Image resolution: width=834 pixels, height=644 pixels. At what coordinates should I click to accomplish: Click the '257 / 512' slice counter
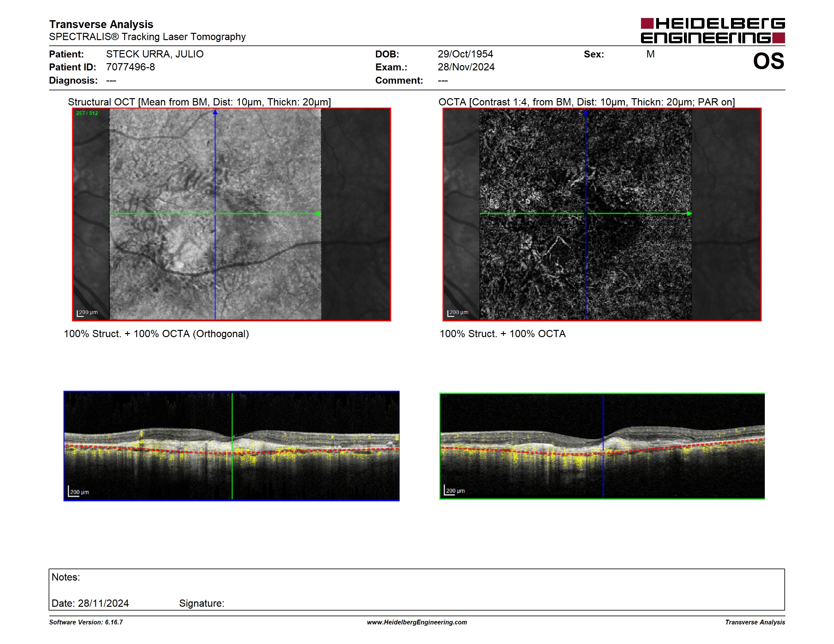[x=87, y=113]
